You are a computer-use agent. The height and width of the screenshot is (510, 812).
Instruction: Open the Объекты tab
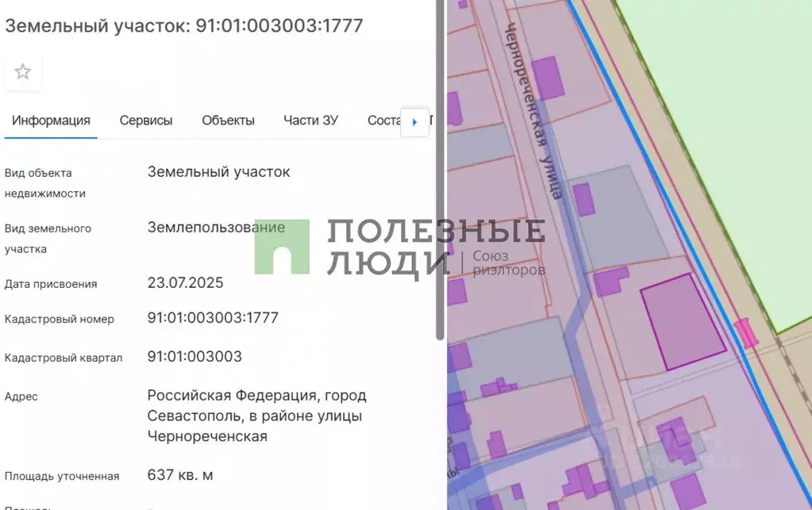point(228,120)
